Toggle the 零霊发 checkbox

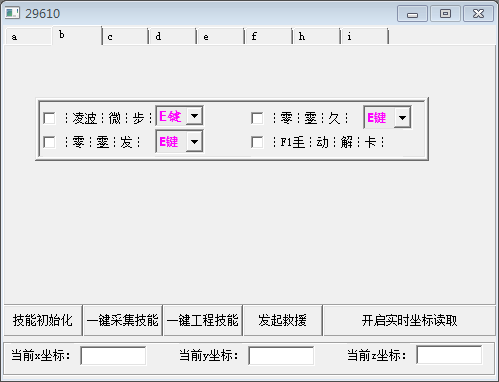point(49,142)
